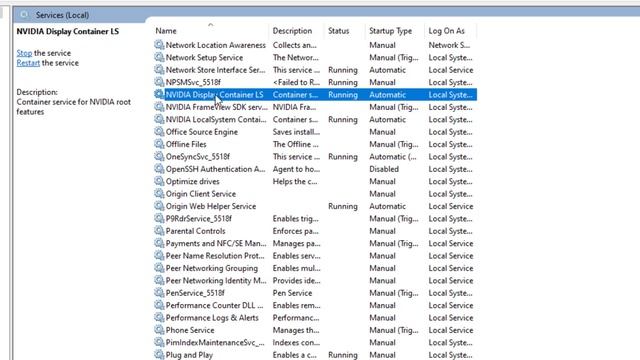The image size is (640, 360).
Task: Select the OpenSSH Authentication Agent service name
Action: click(x=216, y=169)
